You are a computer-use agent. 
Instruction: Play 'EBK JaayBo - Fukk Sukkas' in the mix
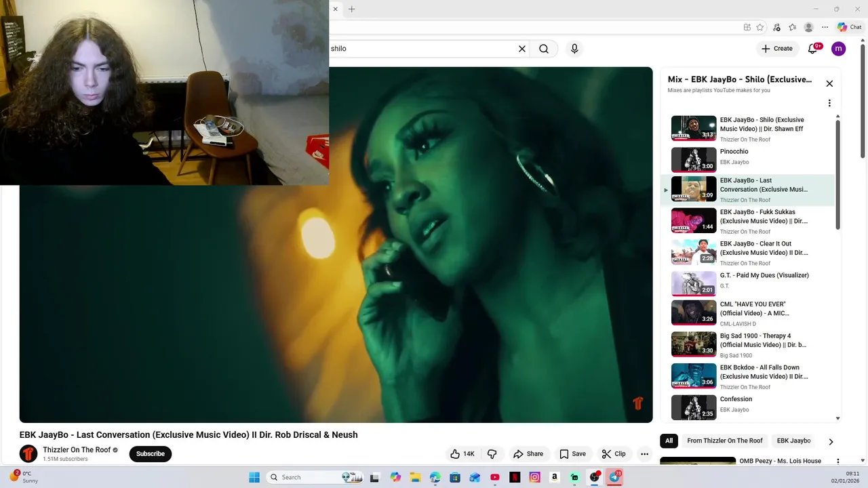(748, 221)
